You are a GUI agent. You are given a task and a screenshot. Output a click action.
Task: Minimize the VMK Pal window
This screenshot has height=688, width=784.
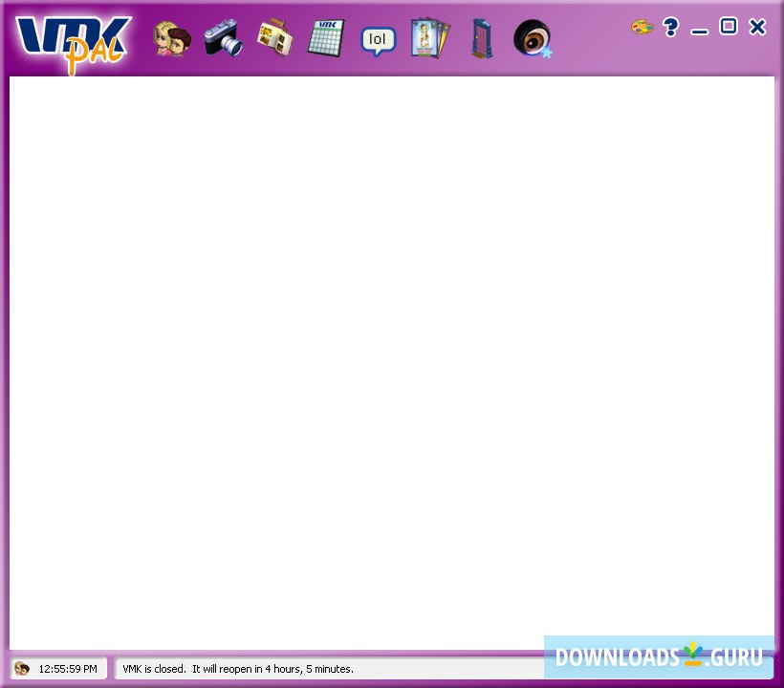[700, 32]
